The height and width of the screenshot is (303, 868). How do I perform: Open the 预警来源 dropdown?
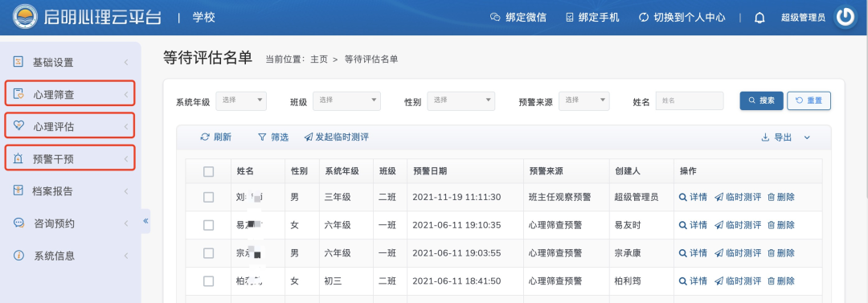coord(584,100)
